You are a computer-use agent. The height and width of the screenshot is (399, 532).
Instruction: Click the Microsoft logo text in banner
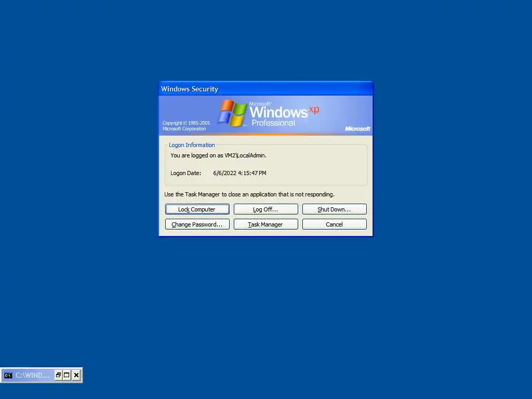357,129
